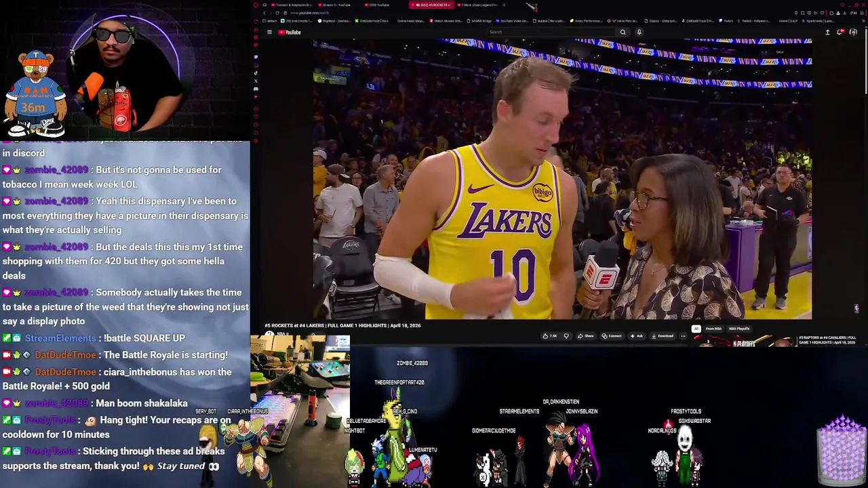Click the heart icon in browser toolbar
868x488 pixels.
click(x=822, y=13)
